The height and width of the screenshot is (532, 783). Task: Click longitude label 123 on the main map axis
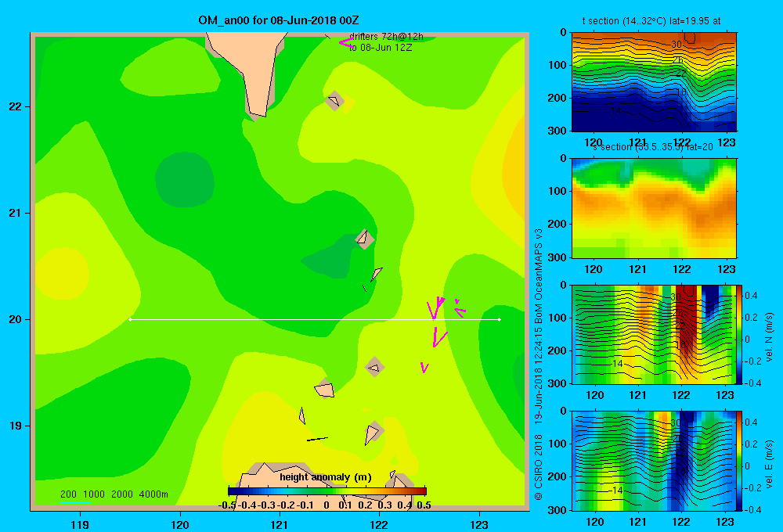click(479, 524)
